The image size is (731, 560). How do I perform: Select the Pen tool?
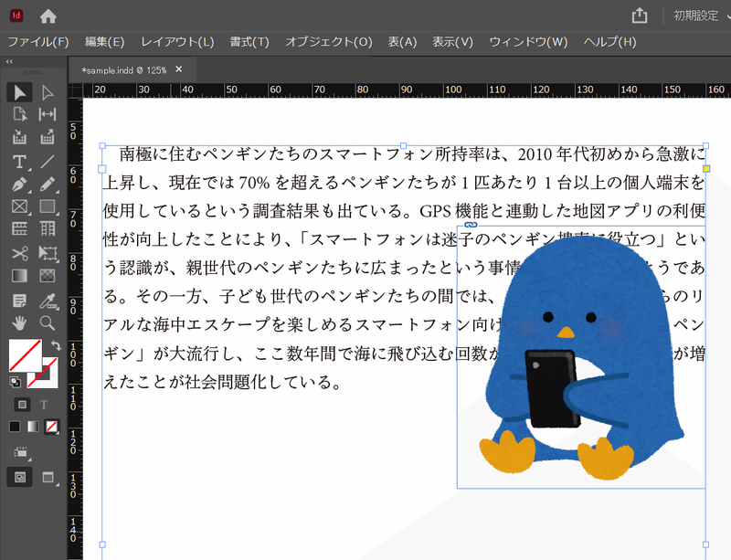[x=19, y=185]
